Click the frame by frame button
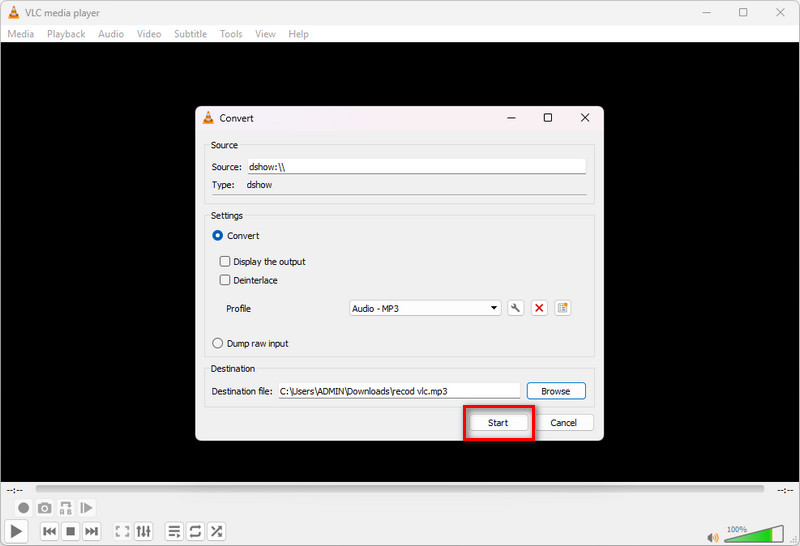This screenshot has width=800, height=546. (x=87, y=508)
